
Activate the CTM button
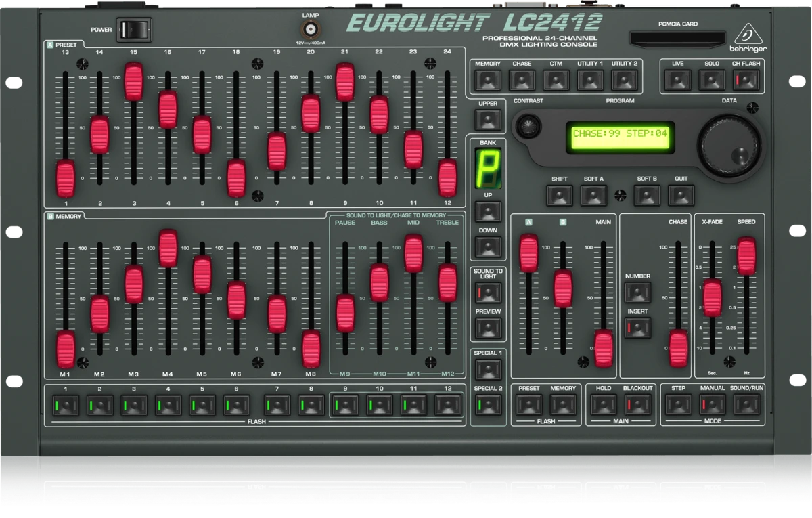pyautogui.click(x=556, y=80)
